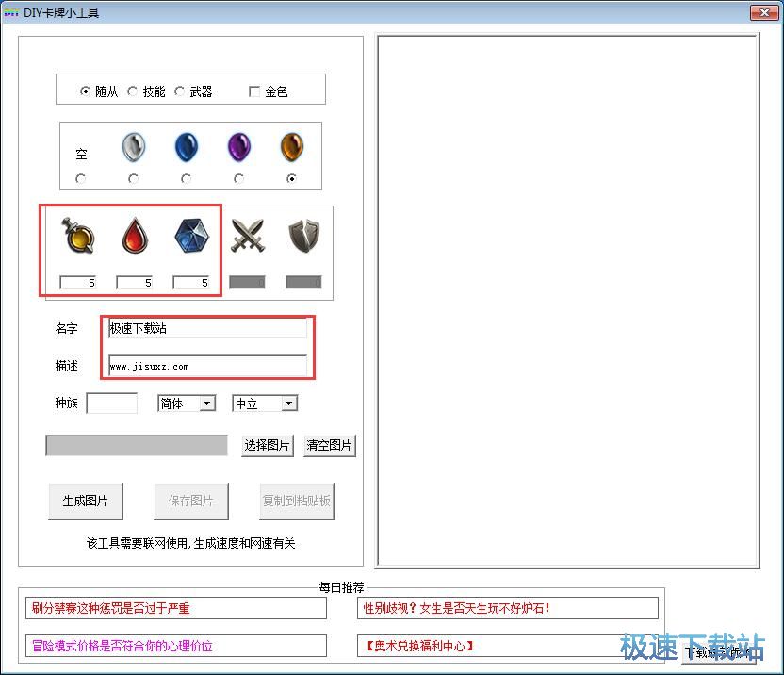Image resolution: width=784 pixels, height=675 pixels.
Task: Open link 刷分禁赛这种惩罚是否过于严重
Action: tap(176, 608)
